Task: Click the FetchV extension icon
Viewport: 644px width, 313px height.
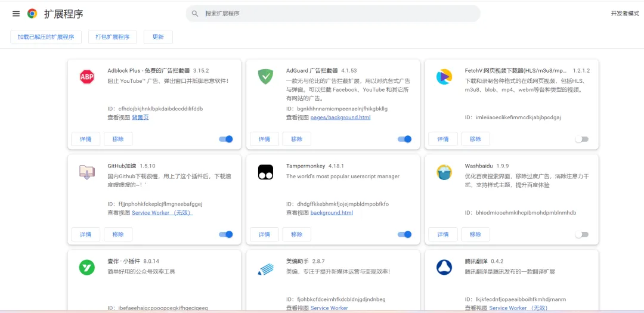Action: 444,76
